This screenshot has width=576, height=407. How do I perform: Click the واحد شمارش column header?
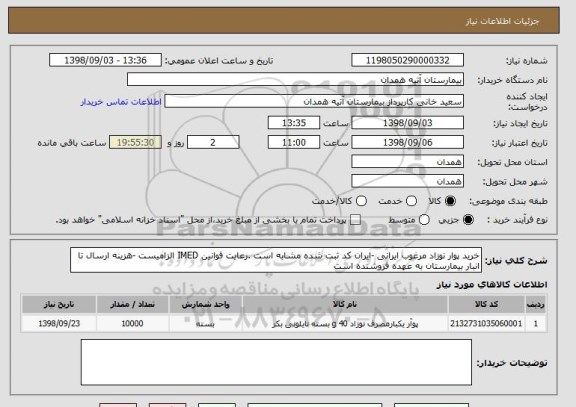point(205,304)
